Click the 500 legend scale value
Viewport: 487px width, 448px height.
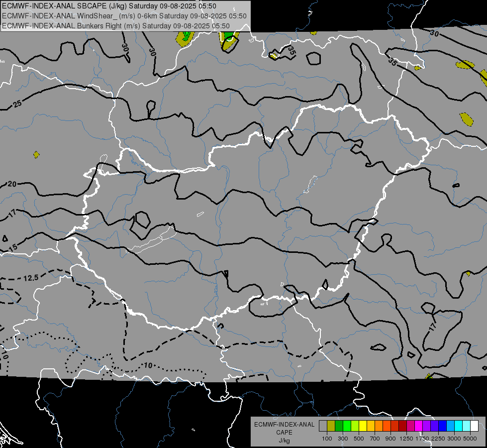click(359, 439)
